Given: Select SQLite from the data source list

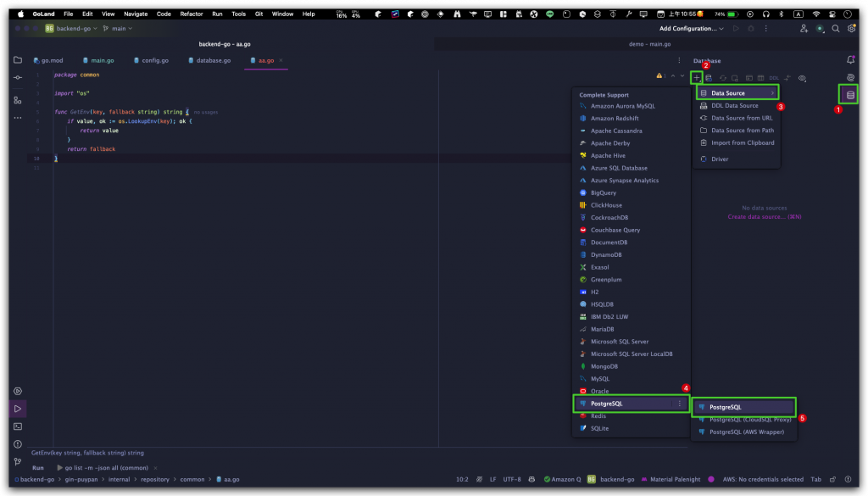Looking at the screenshot, I should (631, 428).
